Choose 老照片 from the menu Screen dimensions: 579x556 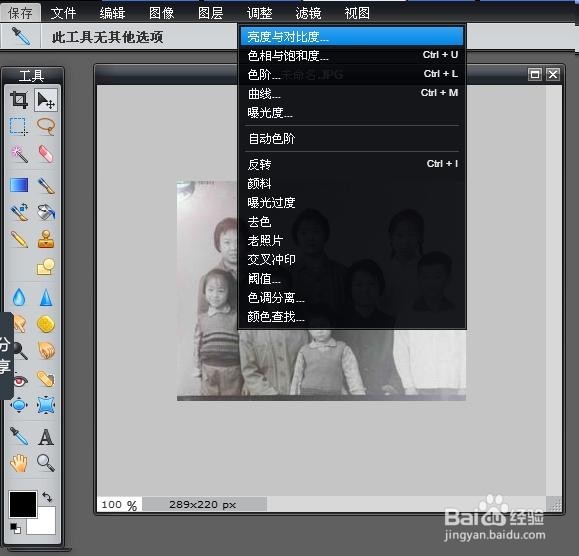pyautogui.click(x=352, y=241)
